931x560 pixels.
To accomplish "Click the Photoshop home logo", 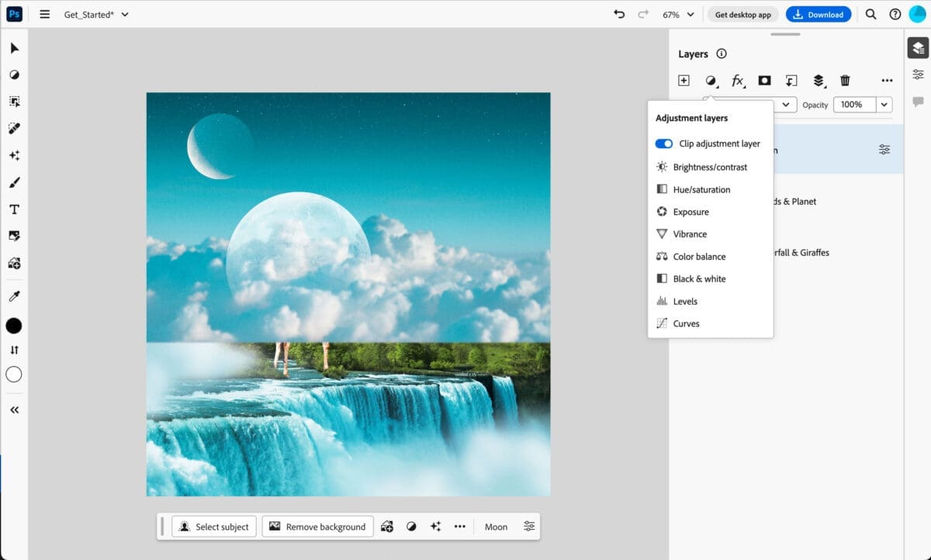I will tap(14, 14).
